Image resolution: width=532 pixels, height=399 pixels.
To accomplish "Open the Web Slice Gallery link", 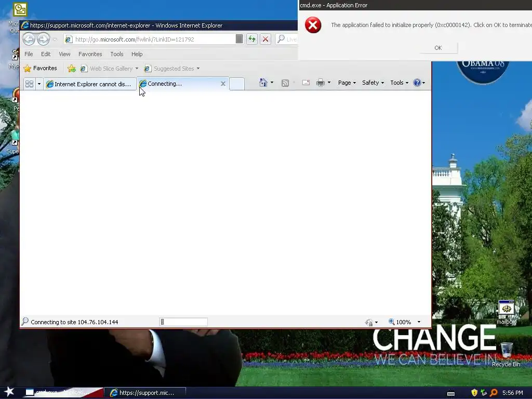I will click(x=107, y=69).
